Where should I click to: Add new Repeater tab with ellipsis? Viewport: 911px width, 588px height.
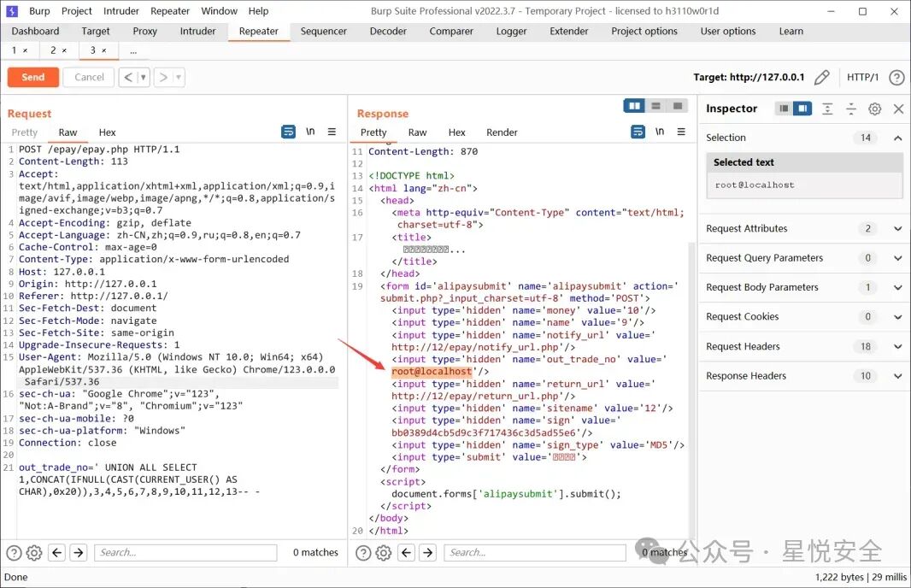coord(133,50)
